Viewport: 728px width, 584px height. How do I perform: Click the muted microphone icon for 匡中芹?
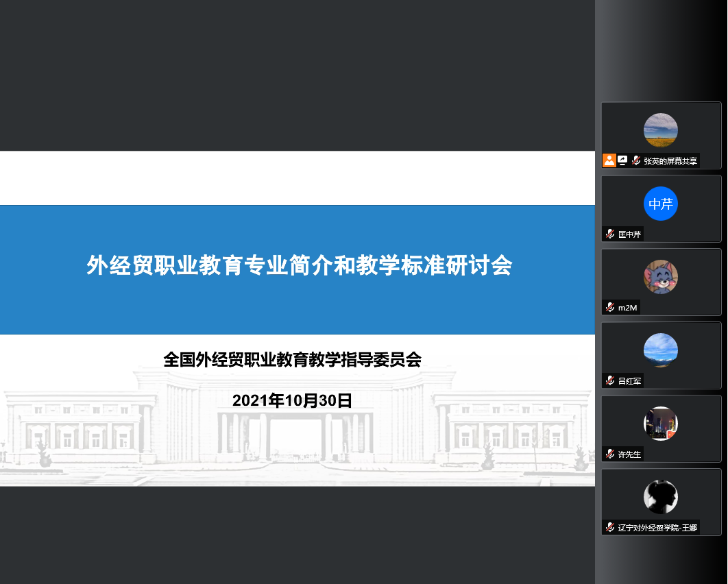point(610,234)
